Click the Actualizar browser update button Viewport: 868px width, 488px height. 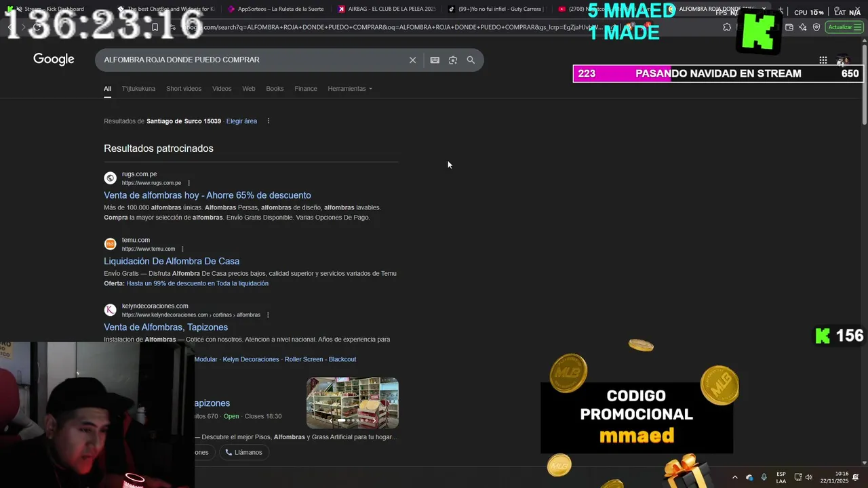[x=844, y=27]
